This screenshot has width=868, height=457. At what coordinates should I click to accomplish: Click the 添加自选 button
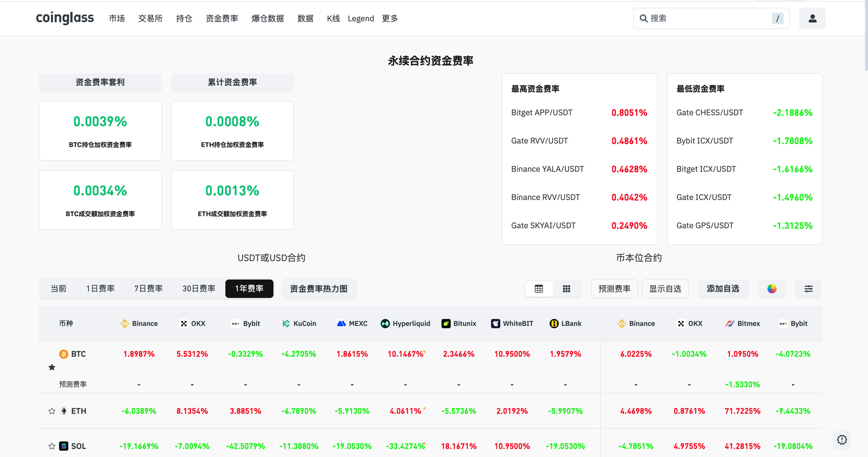coord(723,289)
